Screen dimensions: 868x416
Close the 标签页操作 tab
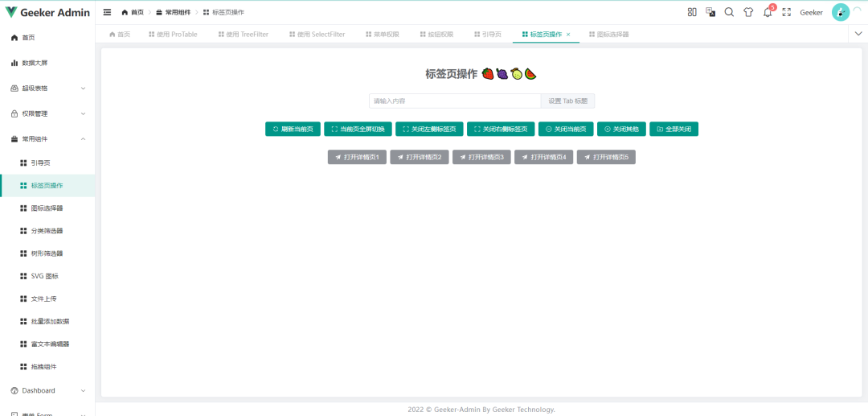(568, 35)
